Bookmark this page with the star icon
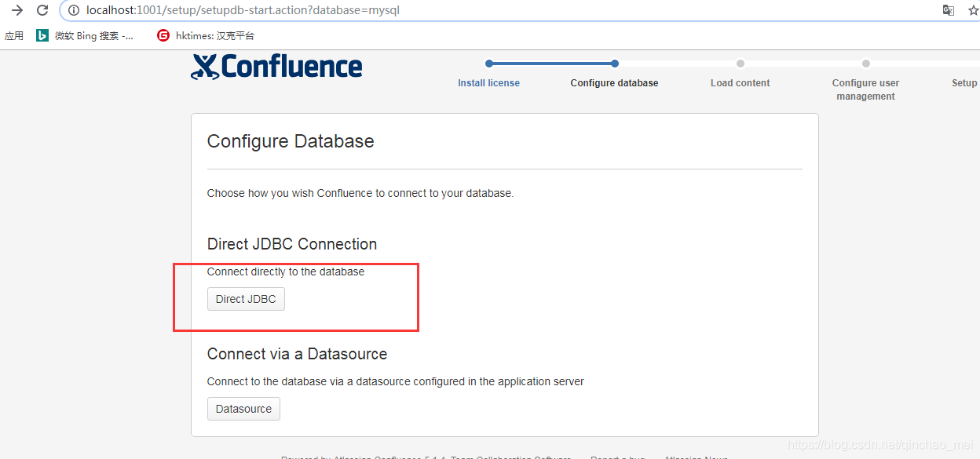The height and width of the screenshot is (459, 980). (974, 10)
